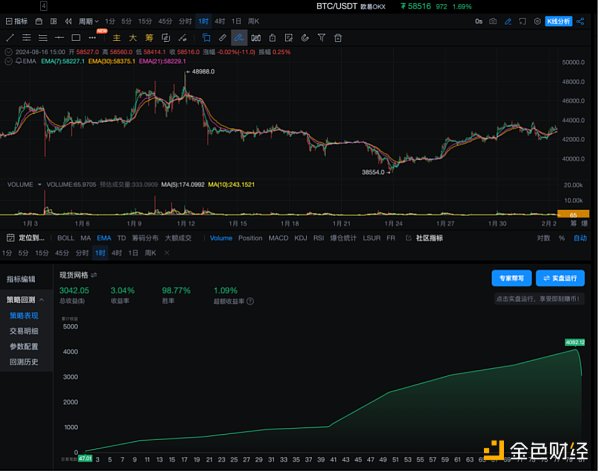600x472 pixels.
Task: Click the 4时 timeframe in top bar
Action: coord(220,20)
